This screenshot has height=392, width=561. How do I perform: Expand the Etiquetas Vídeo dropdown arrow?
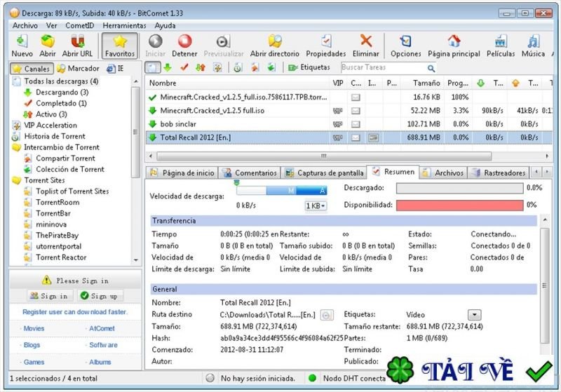click(474, 315)
